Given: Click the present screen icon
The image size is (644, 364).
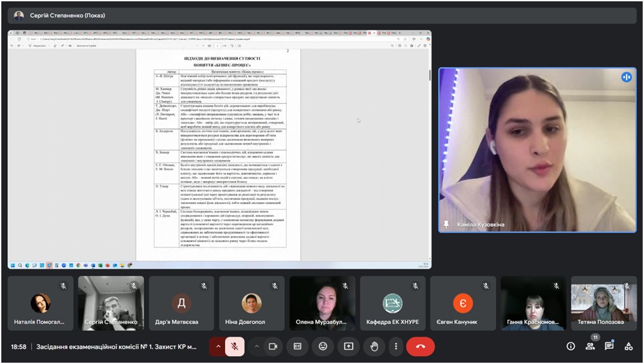Looking at the screenshot, I should click(349, 346).
